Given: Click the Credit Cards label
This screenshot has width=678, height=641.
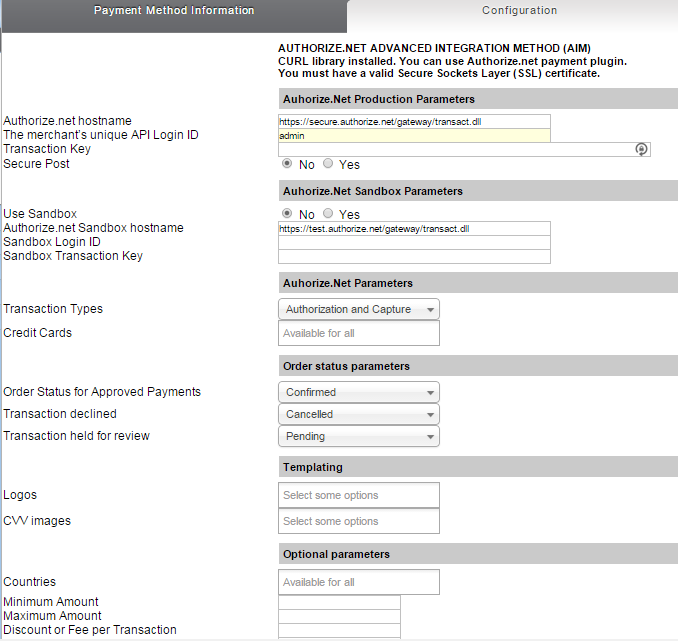Looking at the screenshot, I should tap(38, 333).
